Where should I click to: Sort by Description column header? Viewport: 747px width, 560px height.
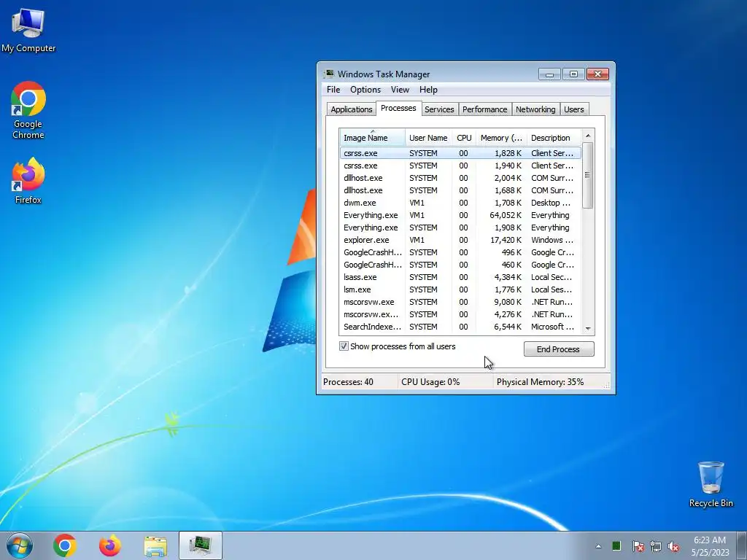click(554, 138)
